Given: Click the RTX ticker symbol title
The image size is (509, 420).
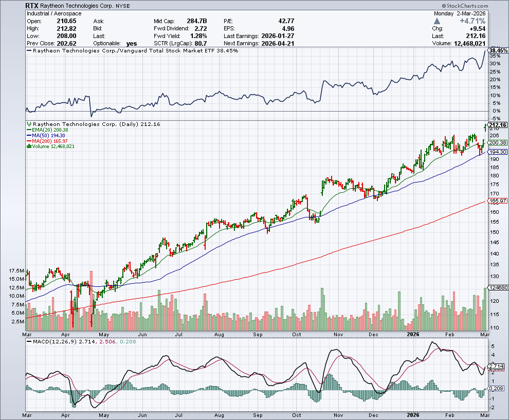Looking at the screenshot, I should [x=32, y=6].
